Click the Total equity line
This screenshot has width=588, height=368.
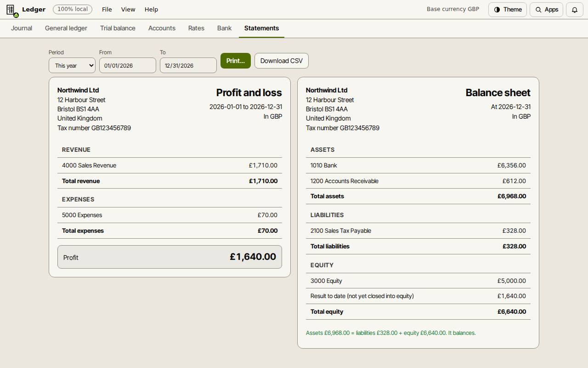click(x=418, y=312)
